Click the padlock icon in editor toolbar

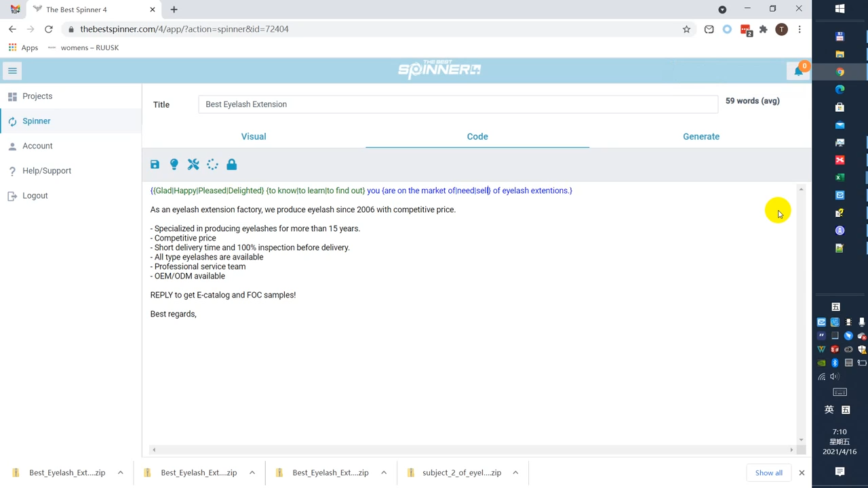(232, 165)
